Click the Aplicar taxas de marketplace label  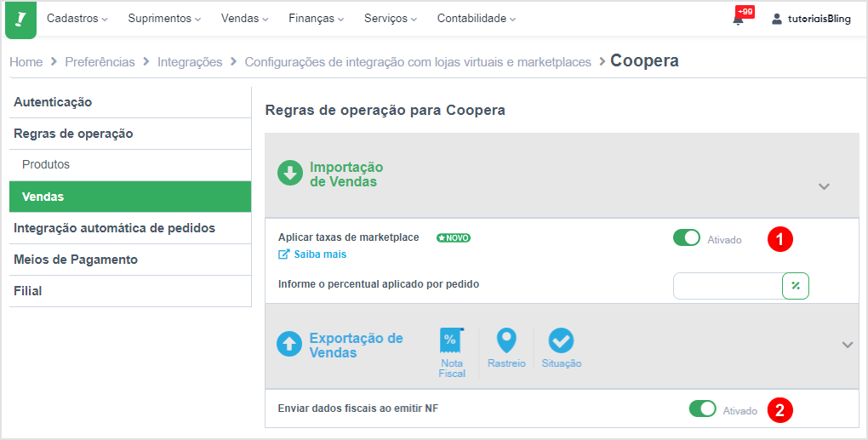[349, 237]
